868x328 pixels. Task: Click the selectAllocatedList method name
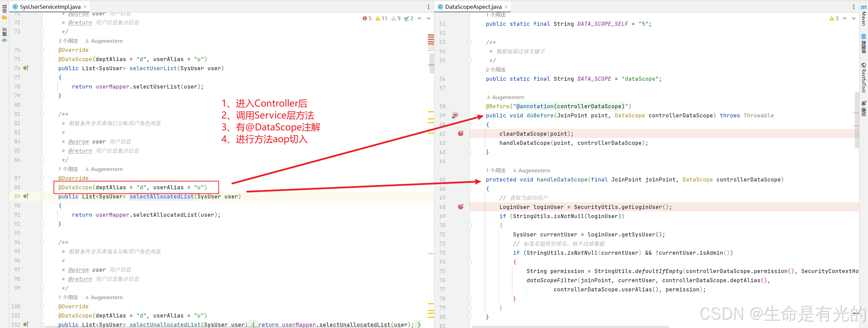162,196
